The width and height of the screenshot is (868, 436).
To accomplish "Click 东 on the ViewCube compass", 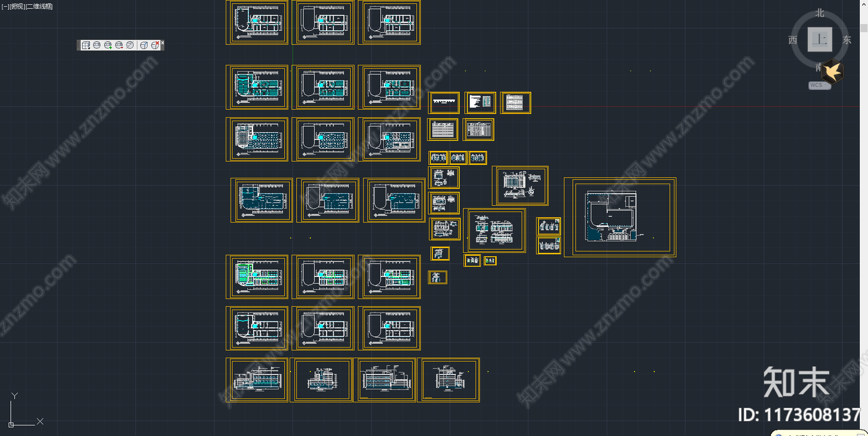I will click(x=847, y=40).
